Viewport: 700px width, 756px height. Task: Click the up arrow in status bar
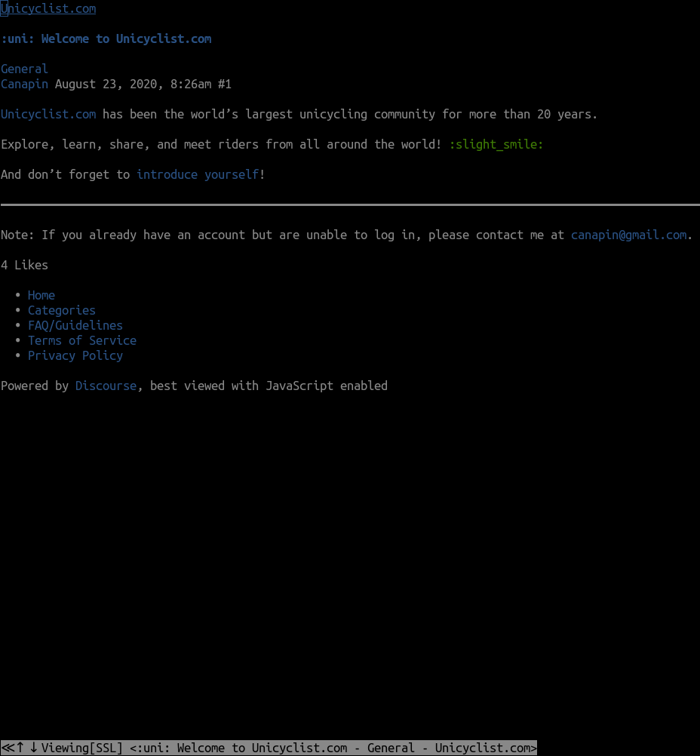pos(20,748)
